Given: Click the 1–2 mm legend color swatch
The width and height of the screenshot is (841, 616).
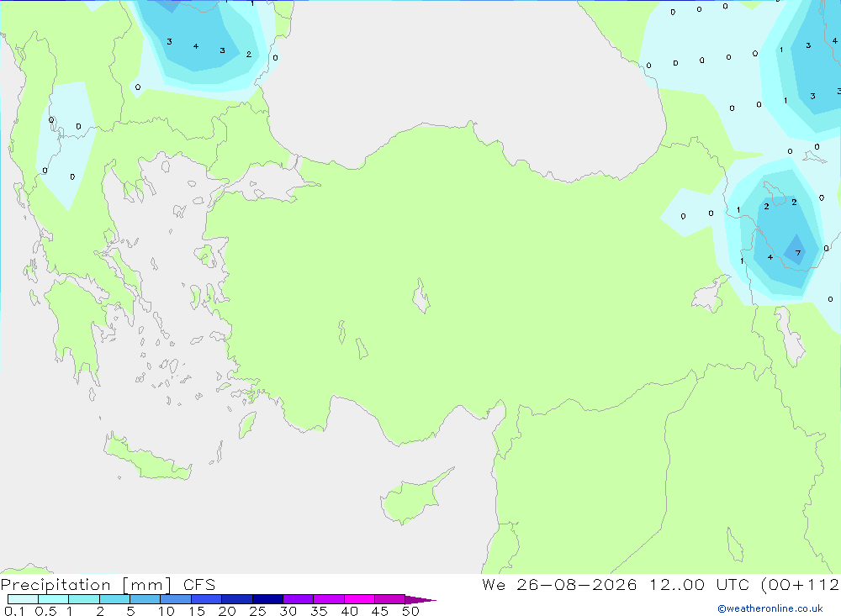Looking at the screenshot, I should click(84, 599).
